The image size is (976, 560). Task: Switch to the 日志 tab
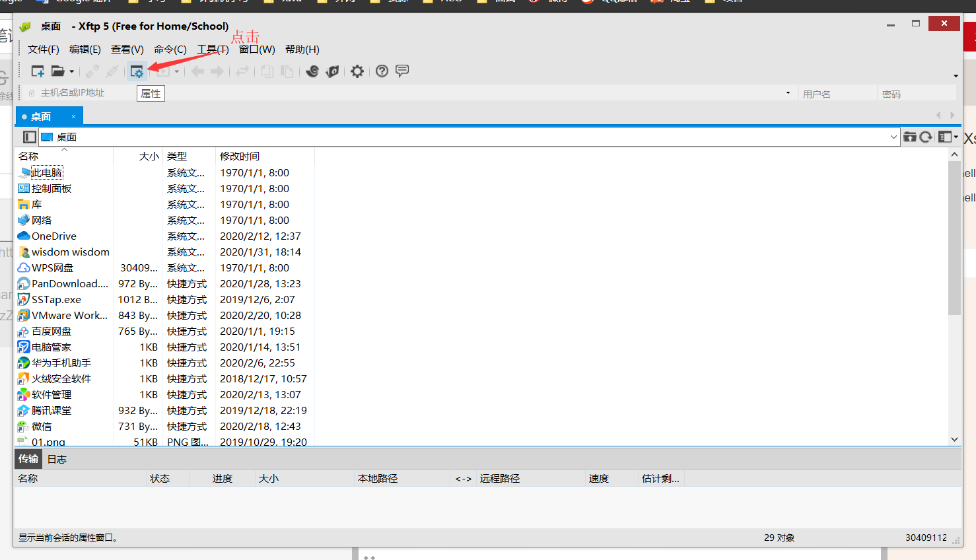(57, 460)
